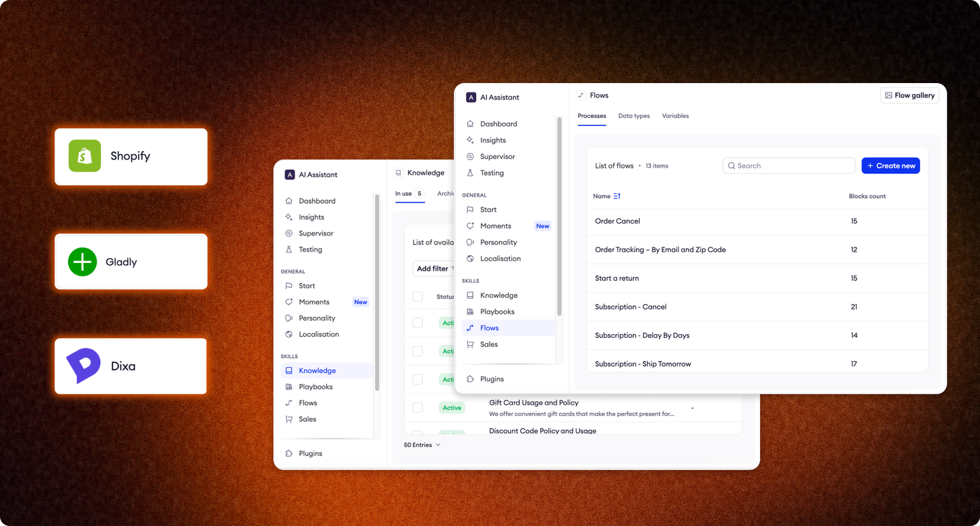Open Flows in the Knowledge window sidebar
980x526 pixels.
point(327,403)
